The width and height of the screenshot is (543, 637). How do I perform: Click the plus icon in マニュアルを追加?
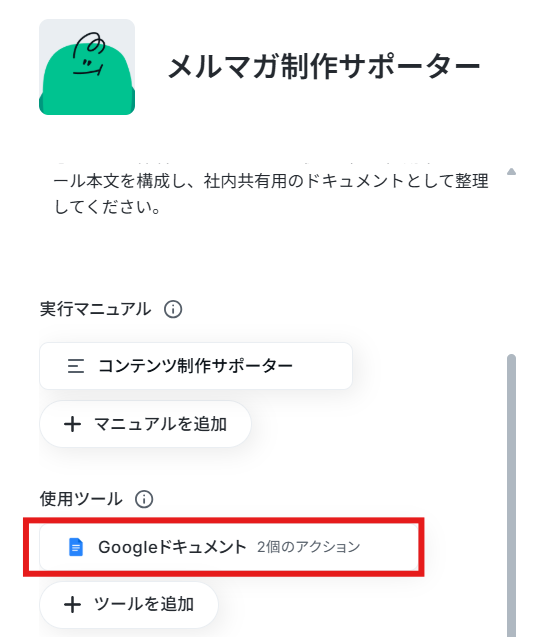pyautogui.click(x=73, y=425)
